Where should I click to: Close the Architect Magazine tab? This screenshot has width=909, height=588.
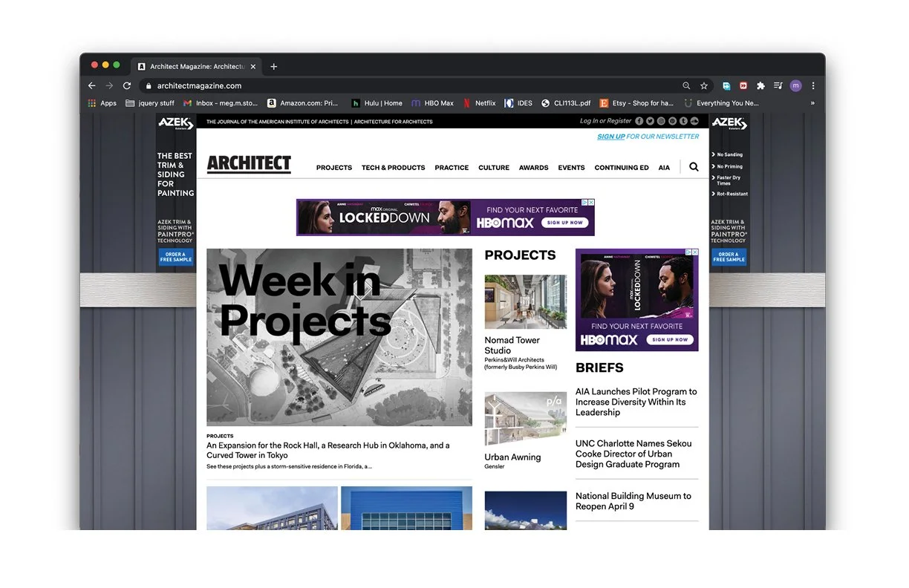coord(253,67)
